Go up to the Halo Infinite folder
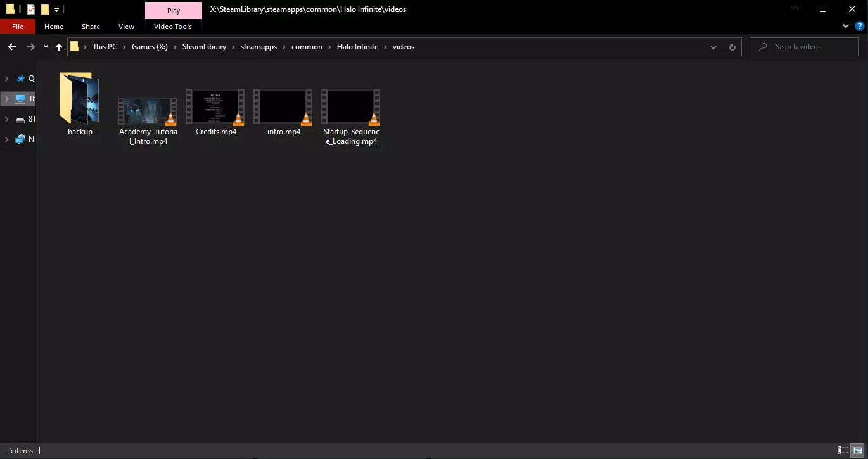868x459 pixels. tap(59, 47)
